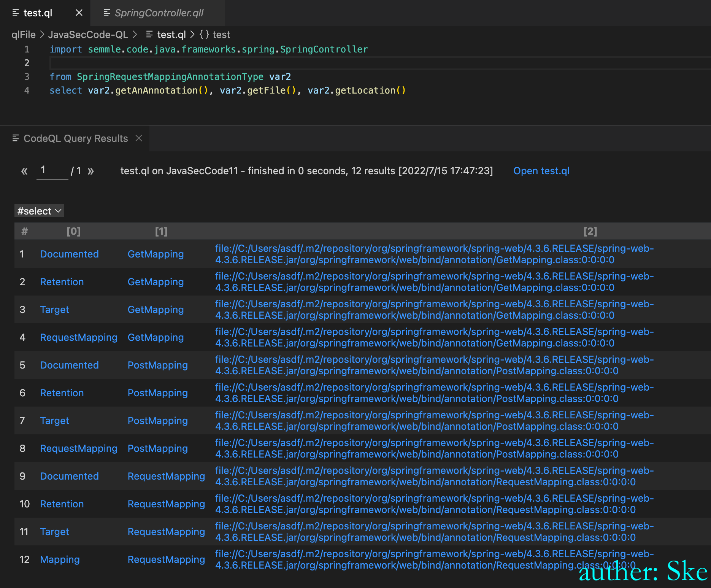
Task: Open RequestMapping file link in row 12
Action: click(166, 559)
